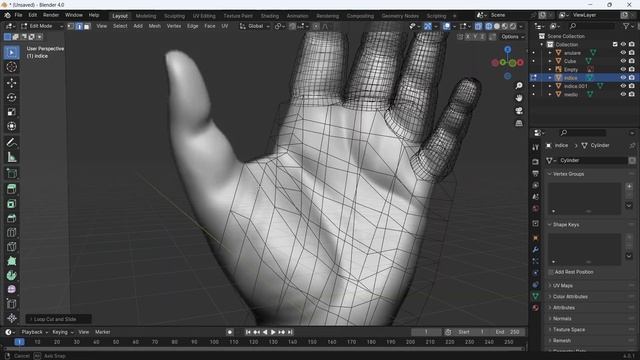This screenshot has height=360, width=640.
Task: Toggle camera view icon in viewport
Action: [x=519, y=111]
